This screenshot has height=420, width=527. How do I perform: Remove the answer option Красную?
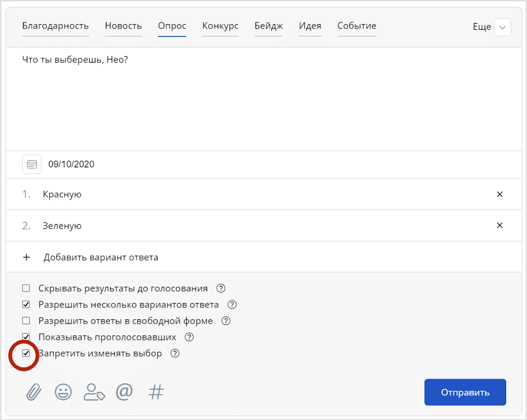point(500,194)
